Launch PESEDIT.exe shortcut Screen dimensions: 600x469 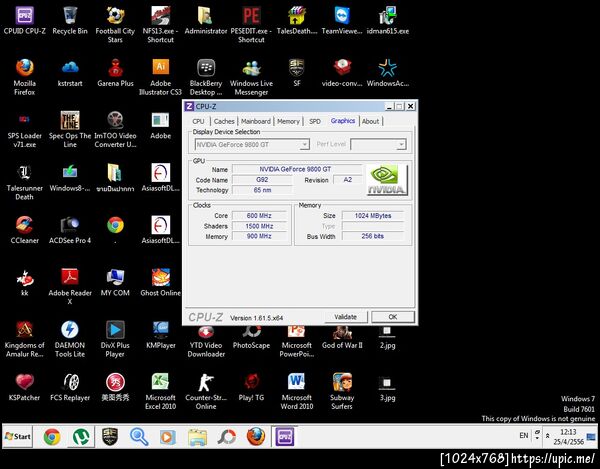[251, 25]
